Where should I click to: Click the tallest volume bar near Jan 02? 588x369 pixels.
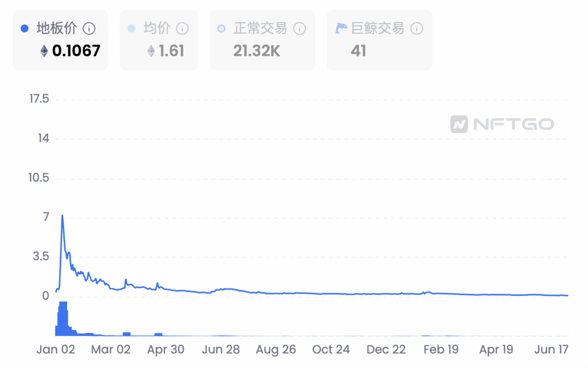[x=63, y=319]
